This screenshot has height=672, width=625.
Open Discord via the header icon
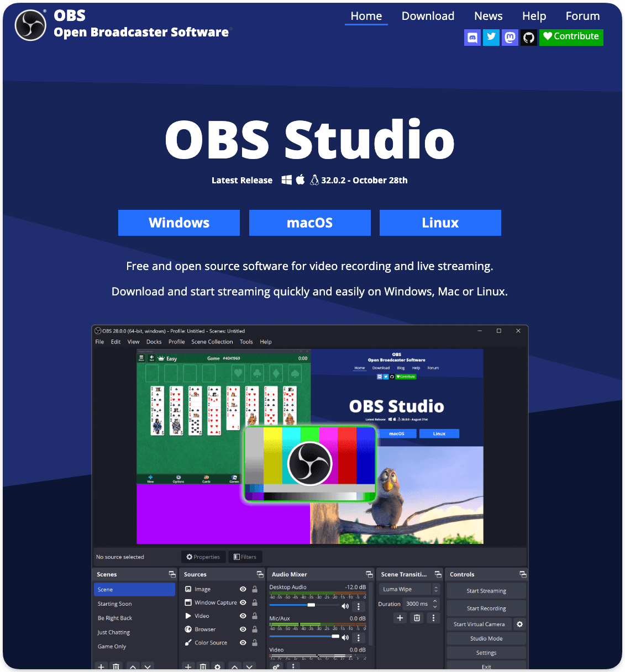(472, 38)
